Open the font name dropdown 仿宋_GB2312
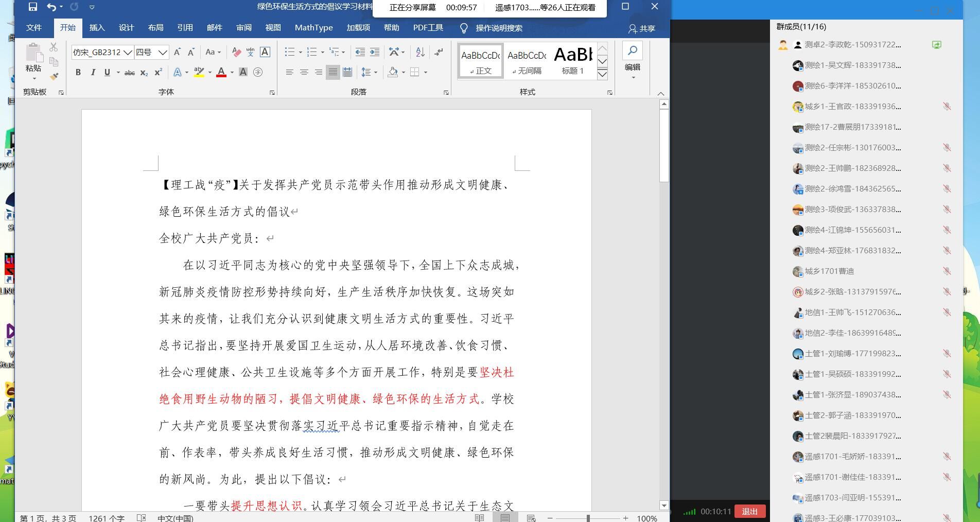The height and width of the screenshot is (522, 980). click(x=128, y=52)
